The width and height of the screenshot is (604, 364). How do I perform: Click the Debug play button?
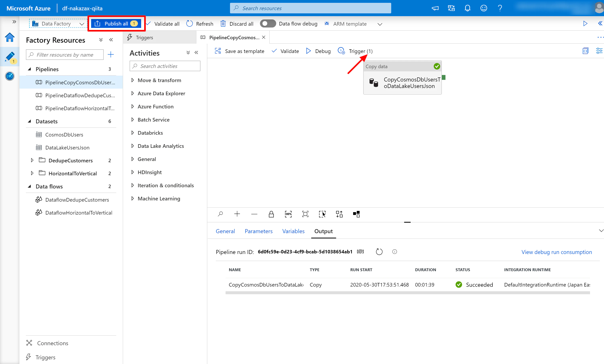[x=318, y=51]
